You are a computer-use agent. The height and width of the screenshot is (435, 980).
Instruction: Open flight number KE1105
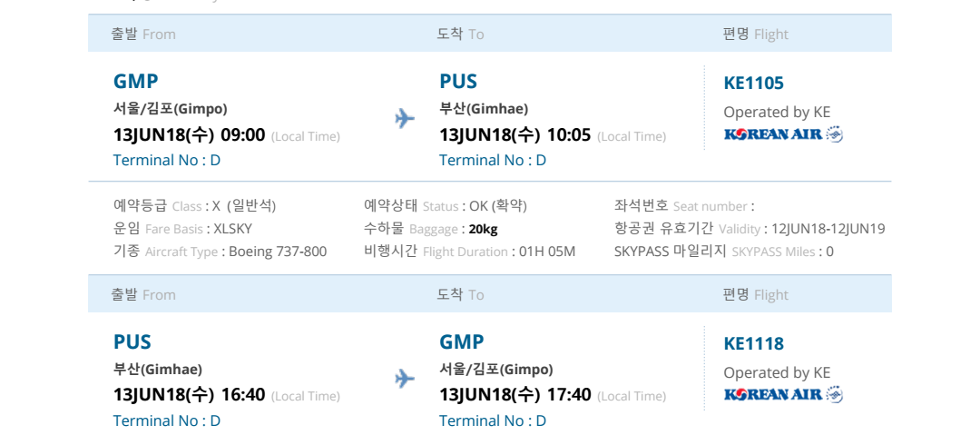point(753,83)
